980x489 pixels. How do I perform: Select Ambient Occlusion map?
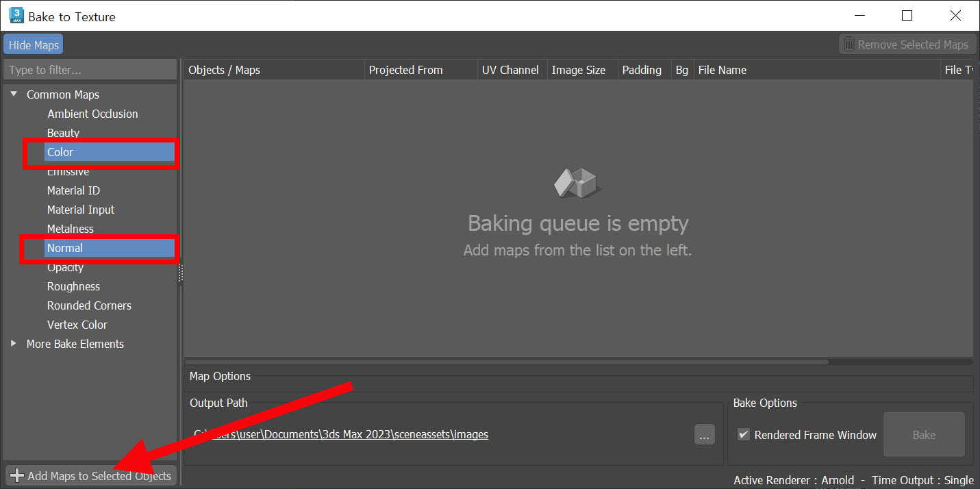tap(92, 114)
